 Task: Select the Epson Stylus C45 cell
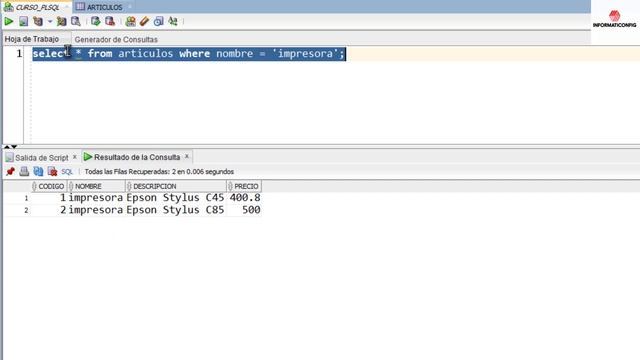click(175, 198)
